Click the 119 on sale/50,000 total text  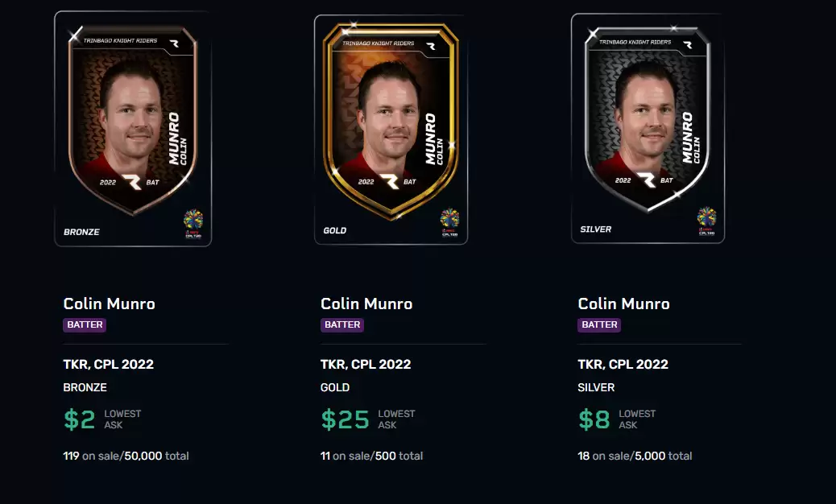(126, 456)
